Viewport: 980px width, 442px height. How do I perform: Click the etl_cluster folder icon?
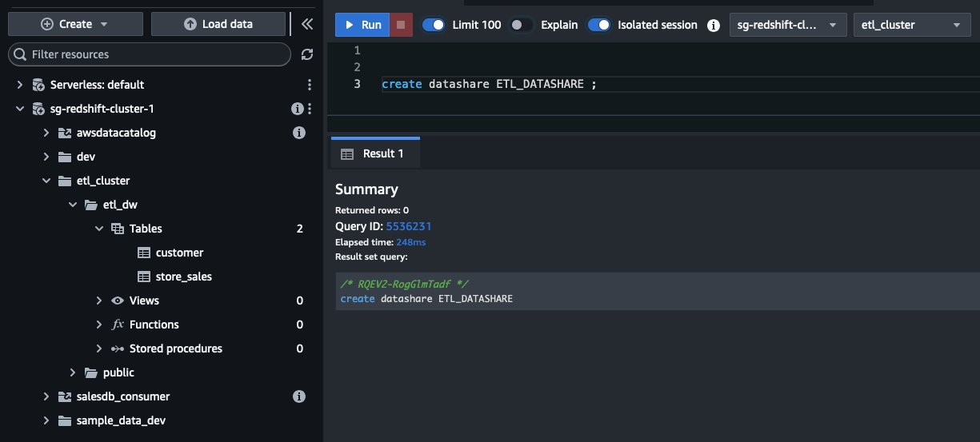click(65, 181)
